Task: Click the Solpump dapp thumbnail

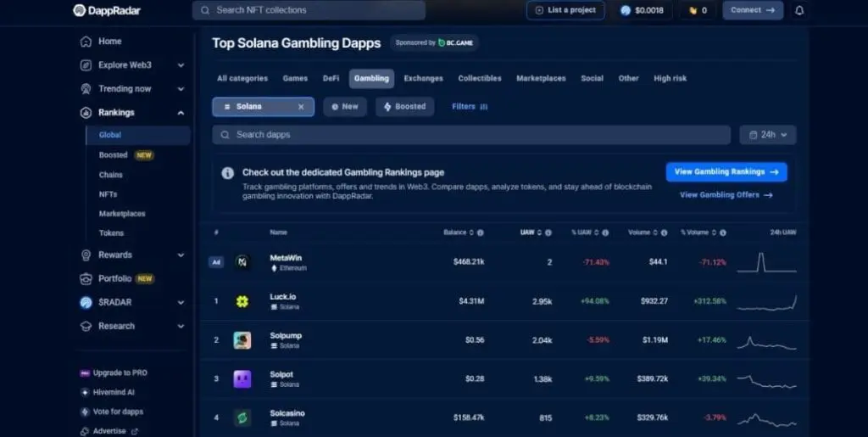Action: point(242,340)
